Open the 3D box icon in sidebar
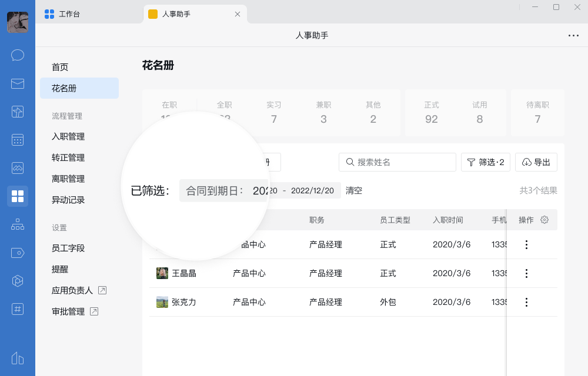The height and width of the screenshot is (376, 588). 18,281
